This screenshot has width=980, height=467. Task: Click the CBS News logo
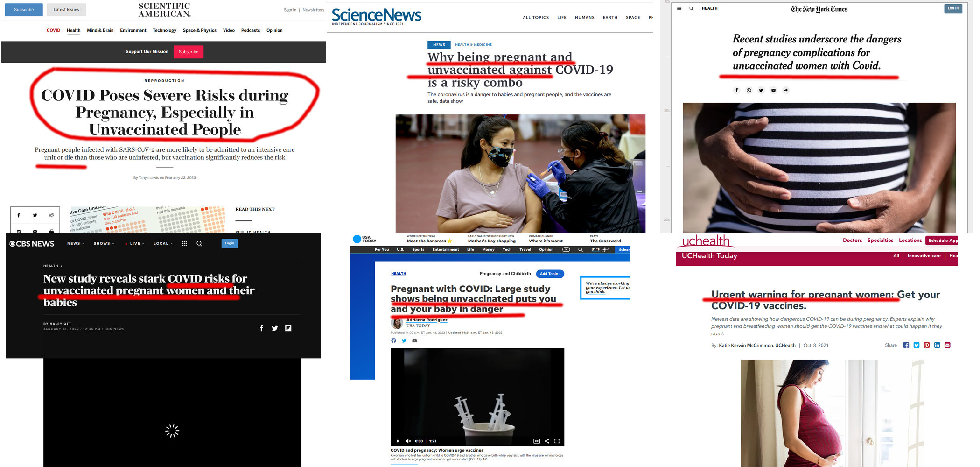pyautogui.click(x=32, y=244)
